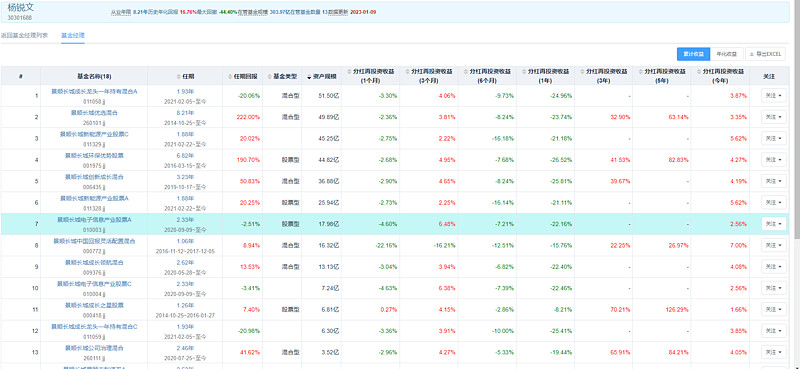Click the tenure dates 2016-11-12~2017-12-05
This screenshot has height=369, width=800.
point(185,251)
